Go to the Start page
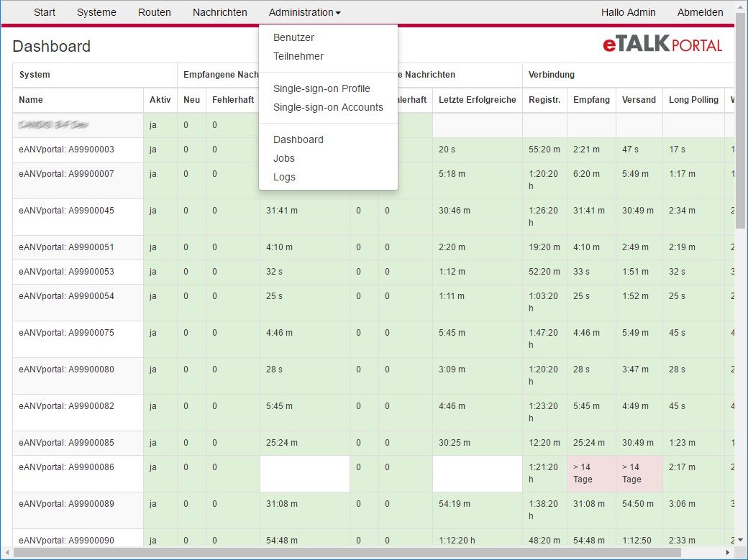 (x=45, y=12)
